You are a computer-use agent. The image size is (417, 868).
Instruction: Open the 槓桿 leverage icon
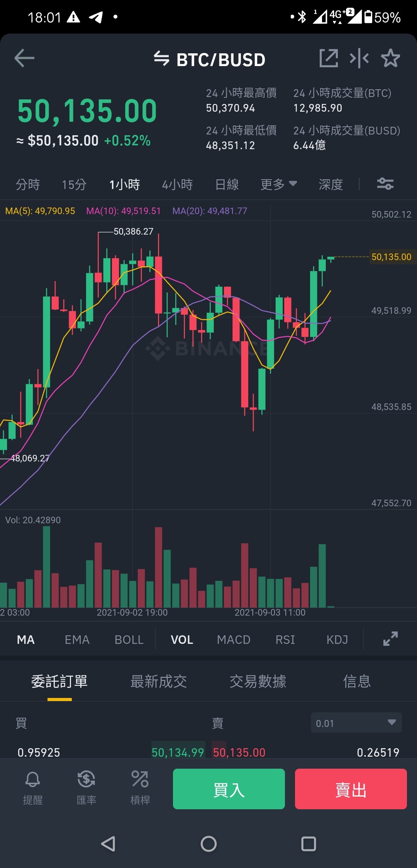coord(140,788)
